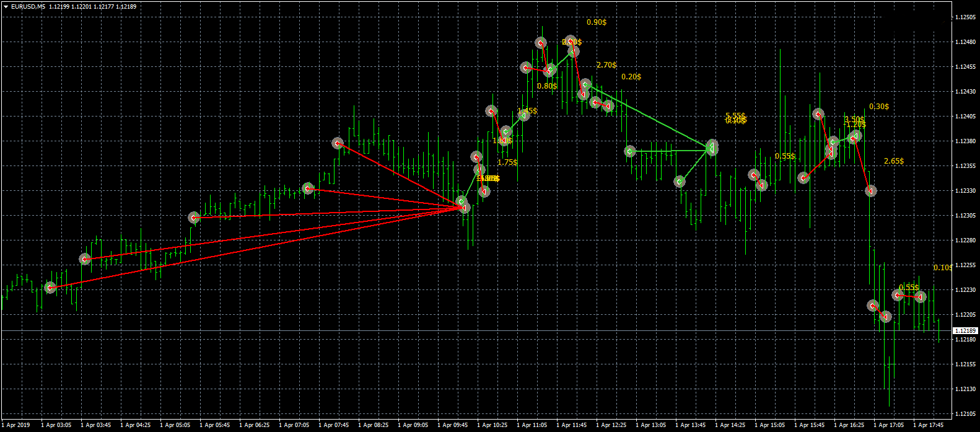Viewport: 980px width, 432px height.
Task: Click the current price tag 1.12189 on price axis
Action: click(965, 331)
